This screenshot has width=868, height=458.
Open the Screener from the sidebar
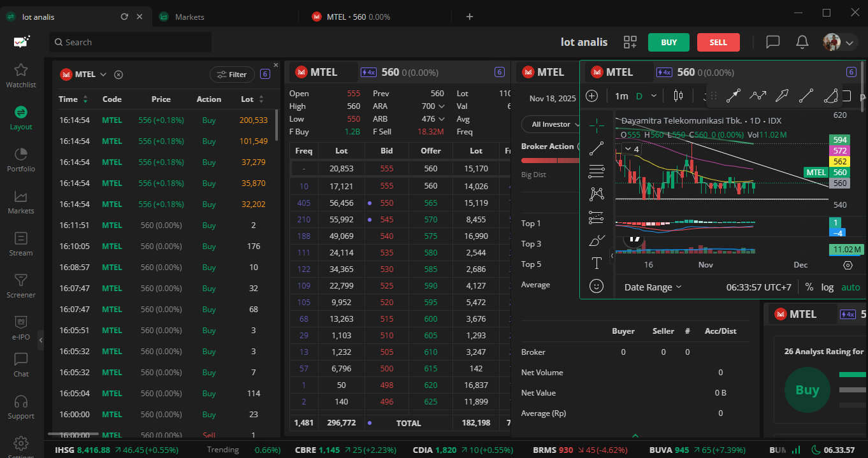click(20, 285)
